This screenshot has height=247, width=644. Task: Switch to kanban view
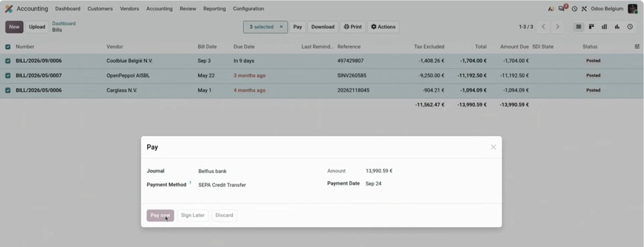tap(591, 27)
